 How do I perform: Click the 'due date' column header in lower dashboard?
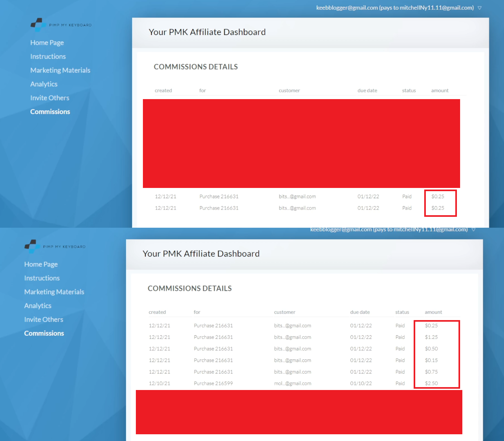[x=360, y=312]
